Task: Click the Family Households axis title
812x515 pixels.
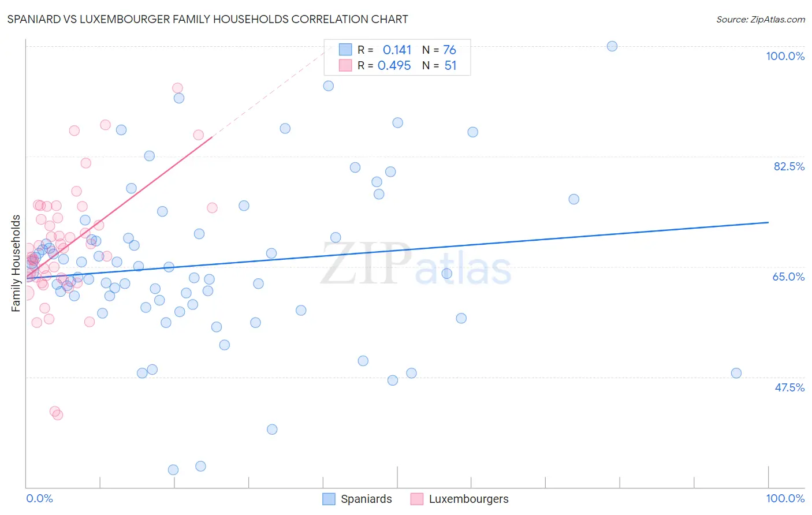Action: tap(16, 263)
